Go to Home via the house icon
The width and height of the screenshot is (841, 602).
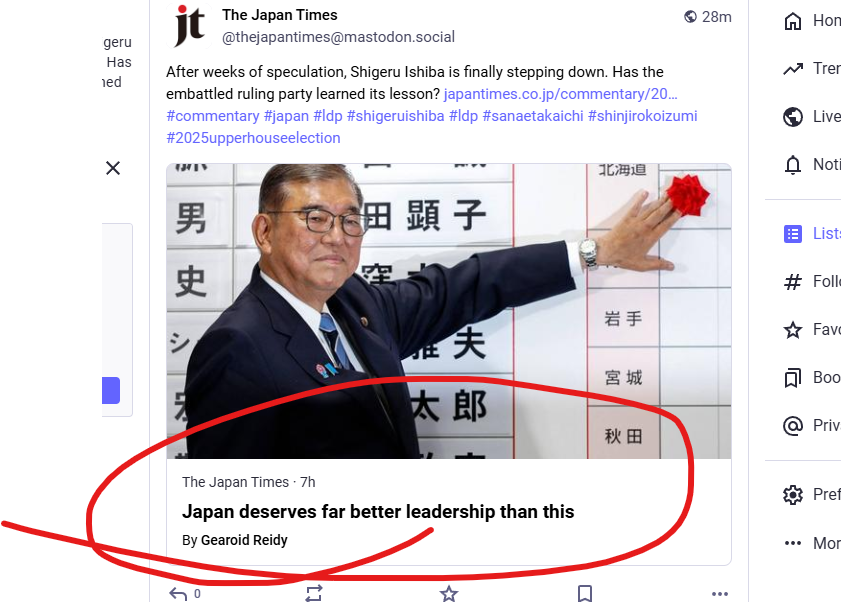[793, 21]
